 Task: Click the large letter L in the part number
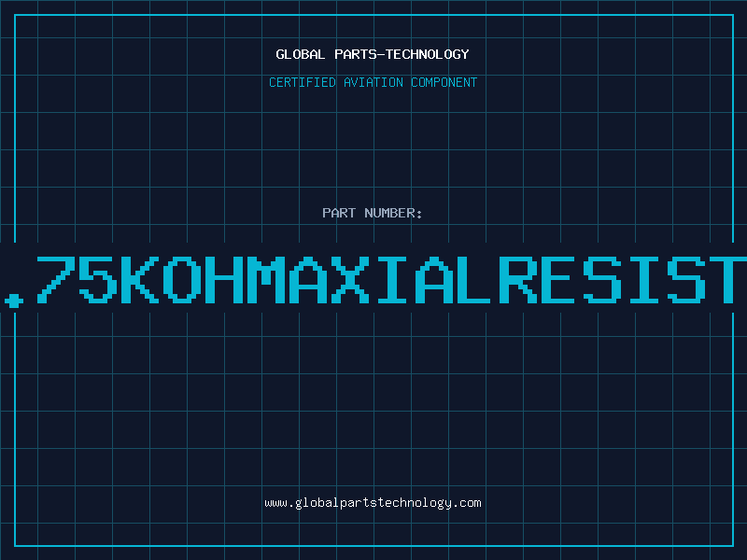(x=476, y=279)
